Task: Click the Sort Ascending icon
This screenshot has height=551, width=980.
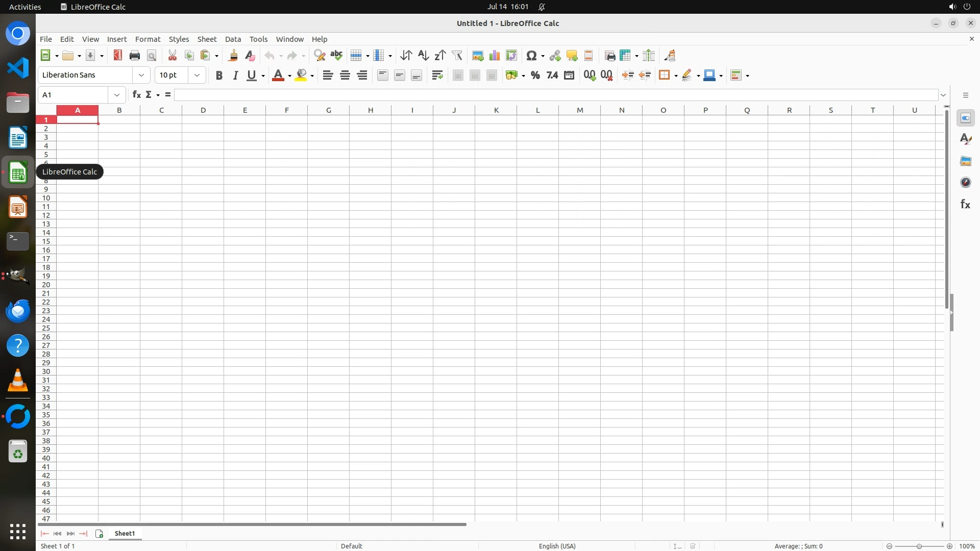Action: coord(423,56)
